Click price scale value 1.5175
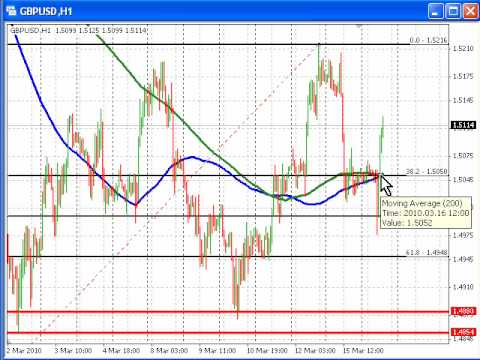This screenshot has height=360, width=480. [x=463, y=77]
